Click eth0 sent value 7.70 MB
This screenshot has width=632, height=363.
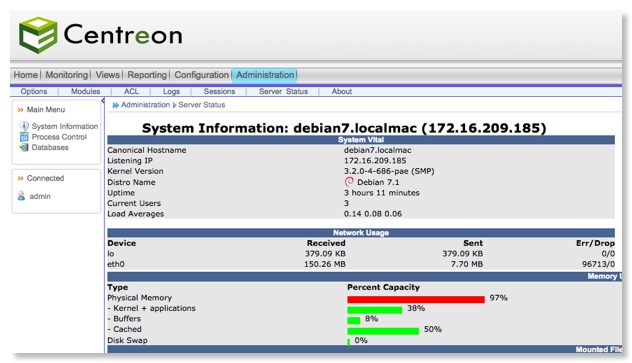click(x=467, y=264)
